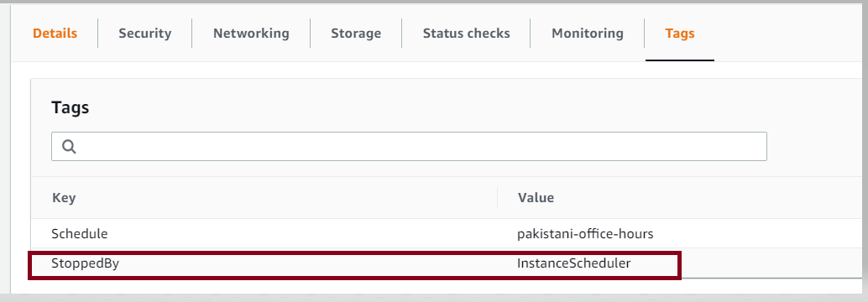Screen dimensions: 868x302
Task: Click the red highlight box border around StoppedBy
Action: point(354,253)
